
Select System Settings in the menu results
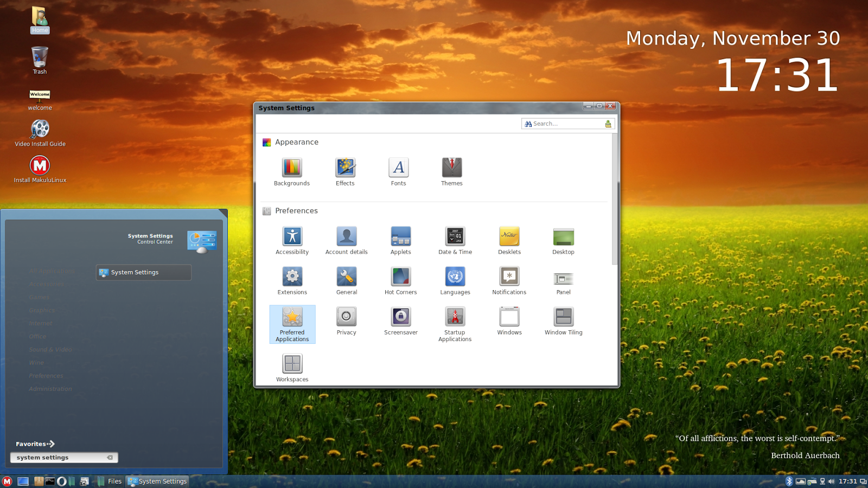pos(144,272)
